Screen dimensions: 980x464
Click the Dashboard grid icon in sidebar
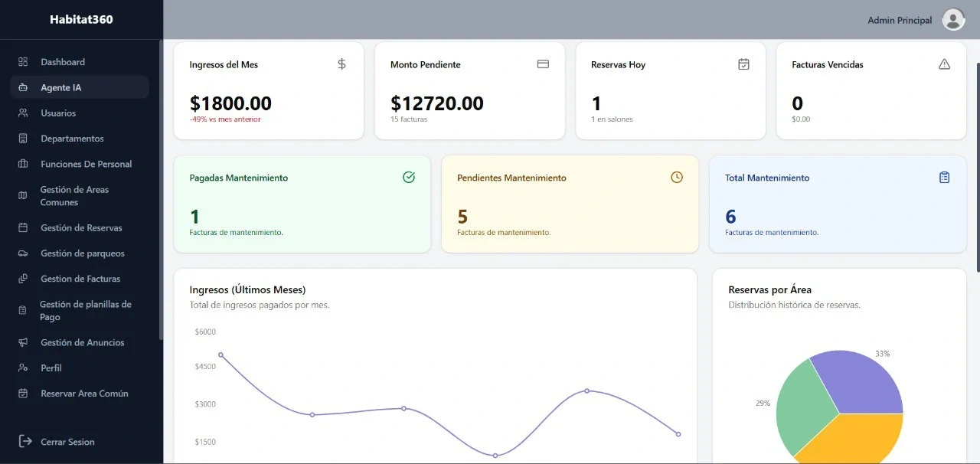tap(23, 62)
